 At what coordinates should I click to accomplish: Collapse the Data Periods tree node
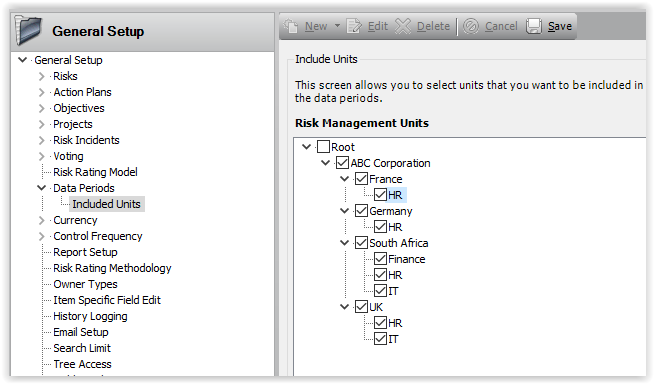pyautogui.click(x=41, y=188)
